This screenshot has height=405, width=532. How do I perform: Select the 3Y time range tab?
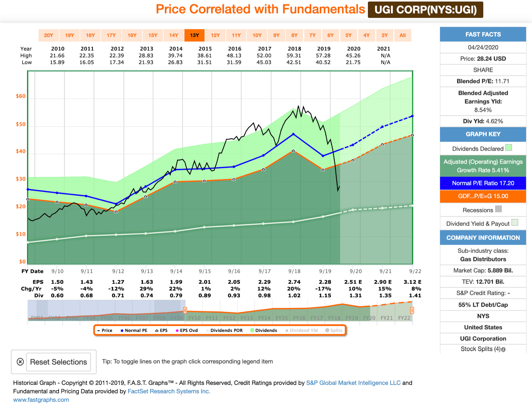pyautogui.click(x=384, y=35)
